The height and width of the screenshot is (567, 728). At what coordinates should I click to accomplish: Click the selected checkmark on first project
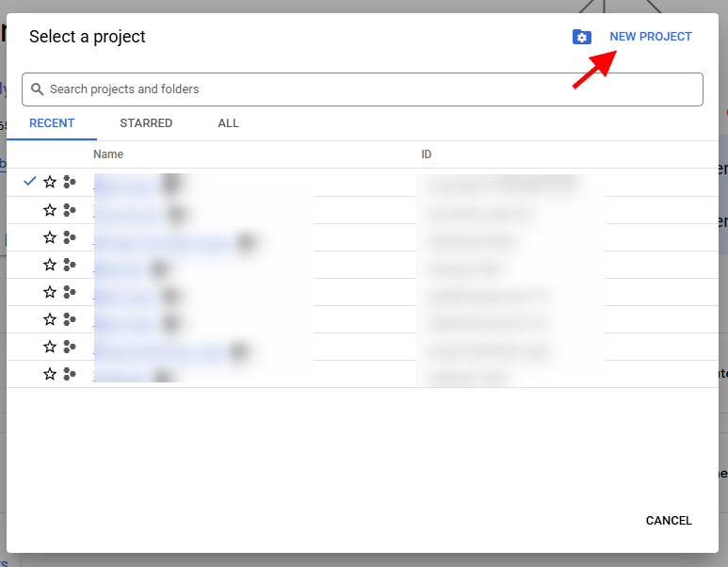pyautogui.click(x=30, y=181)
